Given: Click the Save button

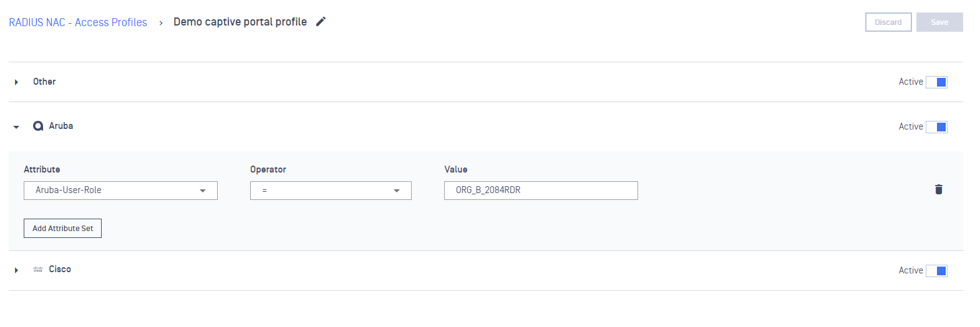Looking at the screenshot, I should (x=939, y=22).
